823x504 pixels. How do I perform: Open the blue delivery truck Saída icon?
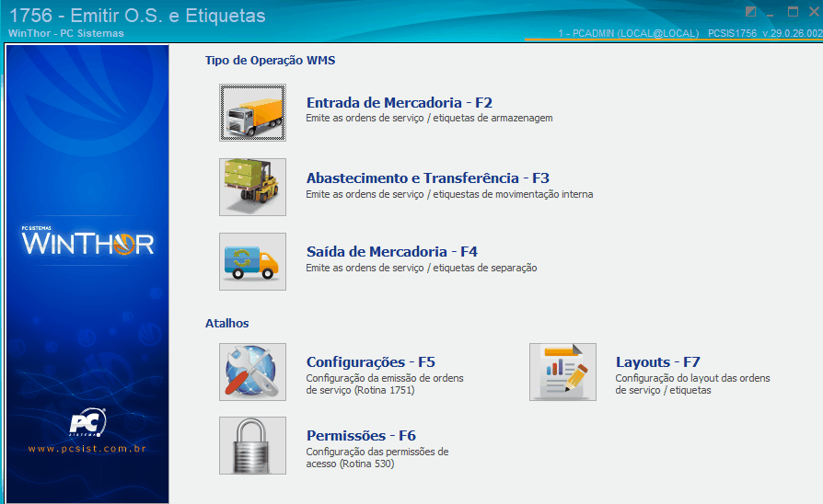pyautogui.click(x=252, y=262)
